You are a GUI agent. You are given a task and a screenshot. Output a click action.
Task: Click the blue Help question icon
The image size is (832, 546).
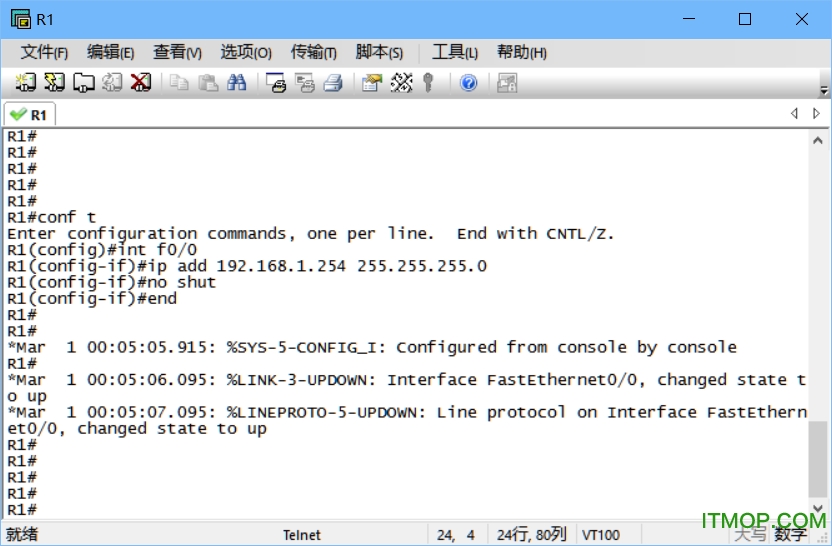pos(468,83)
